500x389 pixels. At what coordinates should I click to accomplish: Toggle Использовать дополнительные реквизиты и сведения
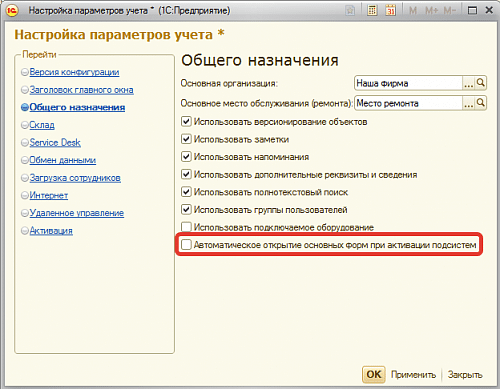(186, 174)
